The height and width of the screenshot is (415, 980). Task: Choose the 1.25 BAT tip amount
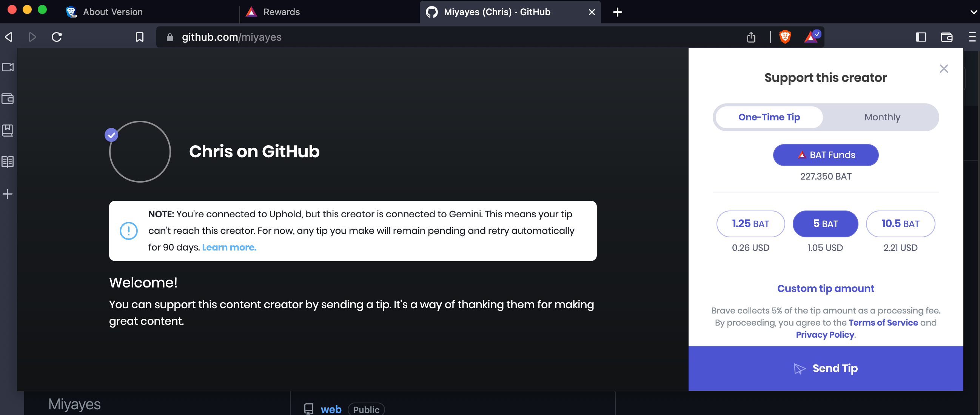click(x=750, y=224)
